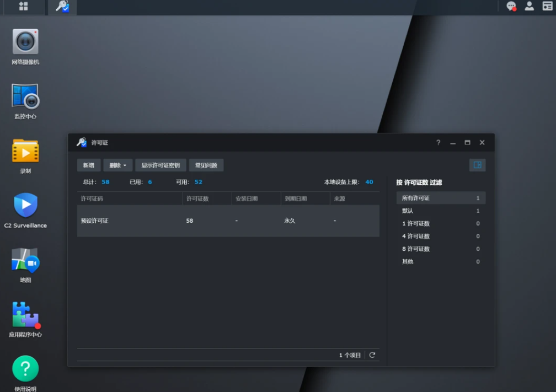Viewport: 556px width, 392px height.
Task: Click the 显示许可证密钥 button
Action: 161,165
